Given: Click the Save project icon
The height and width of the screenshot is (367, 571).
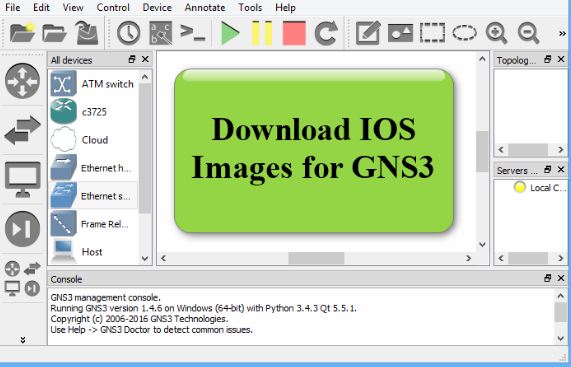Looking at the screenshot, I should 87,33.
